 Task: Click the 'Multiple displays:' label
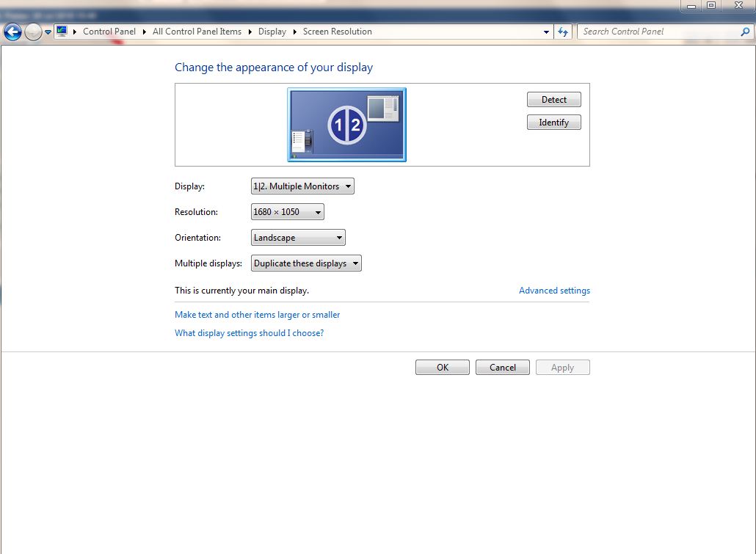(208, 263)
